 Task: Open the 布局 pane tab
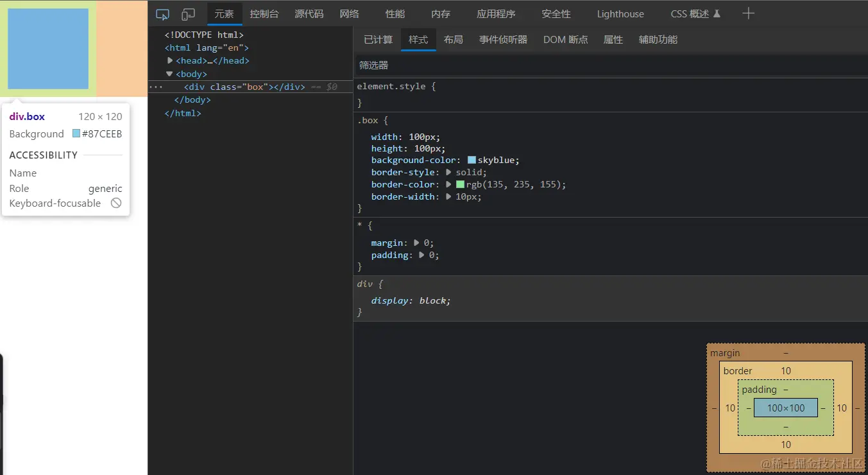click(x=454, y=40)
